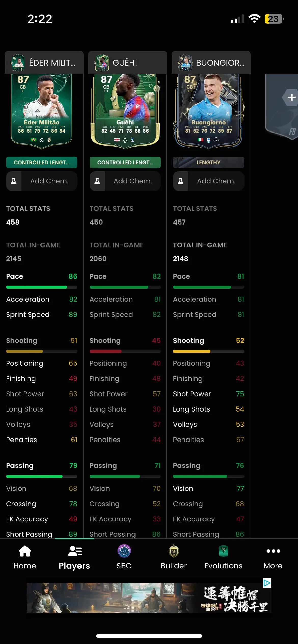This screenshot has height=644, width=298.
Task: Tap Add Chem. for Guéhi
Action: (x=133, y=181)
